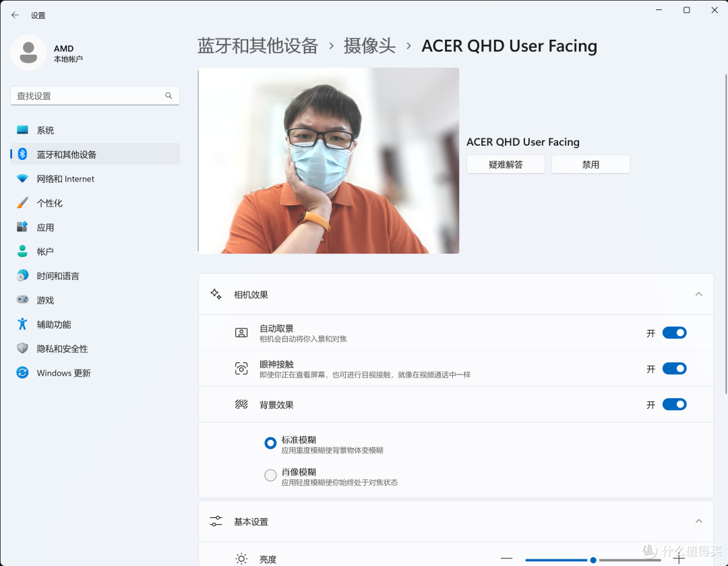Click the Windows 更新 refresh icon
This screenshot has width=728, height=566.
coord(22,372)
